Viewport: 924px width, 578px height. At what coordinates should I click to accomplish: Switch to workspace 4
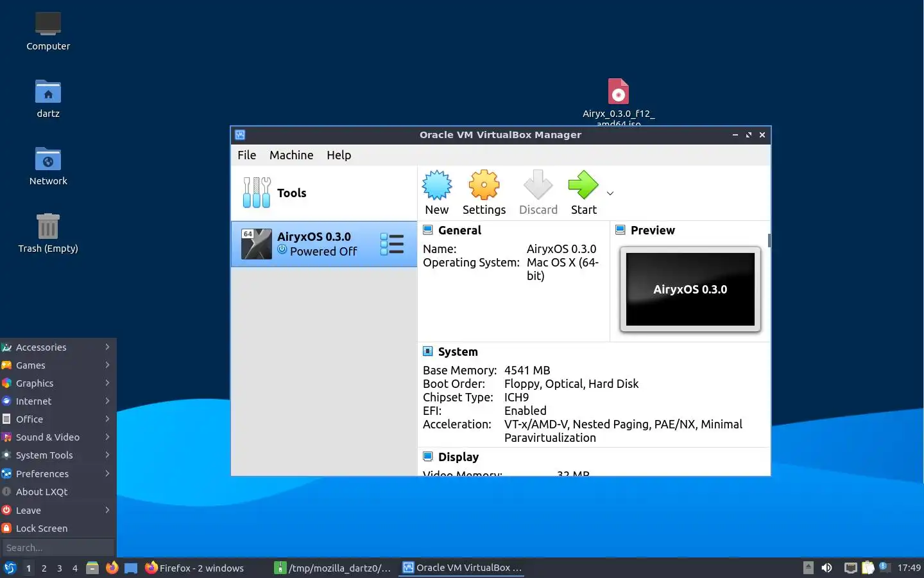coord(75,568)
